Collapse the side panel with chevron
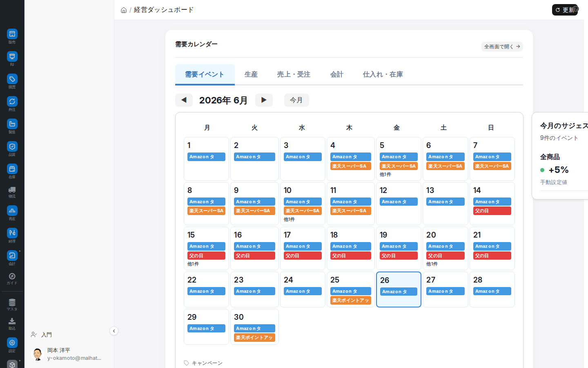 click(114, 331)
